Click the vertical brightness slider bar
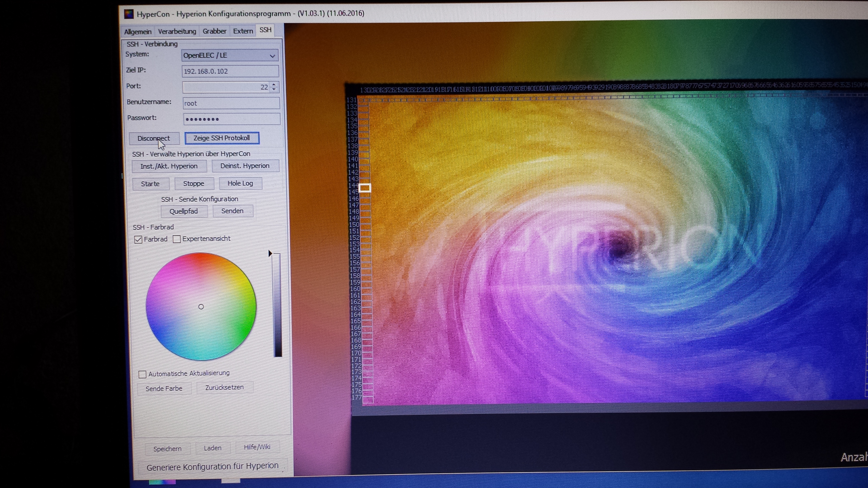Image resolution: width=868 pixels, height=488 pixels. pos(277,305)
